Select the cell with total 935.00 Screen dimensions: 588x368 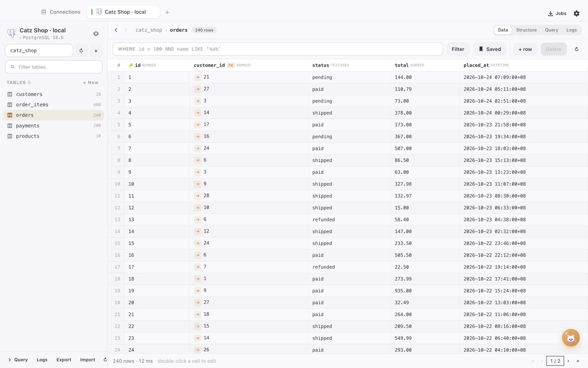[425, 290]
